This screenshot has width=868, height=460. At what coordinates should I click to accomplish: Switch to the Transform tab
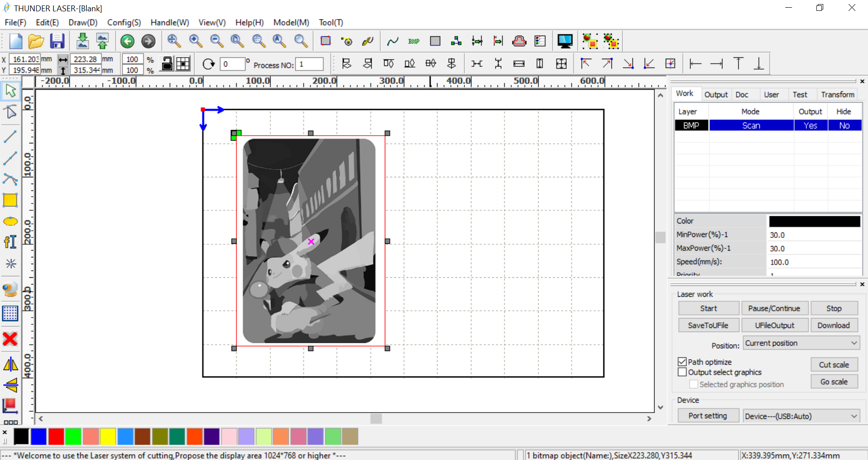point(837,95)
